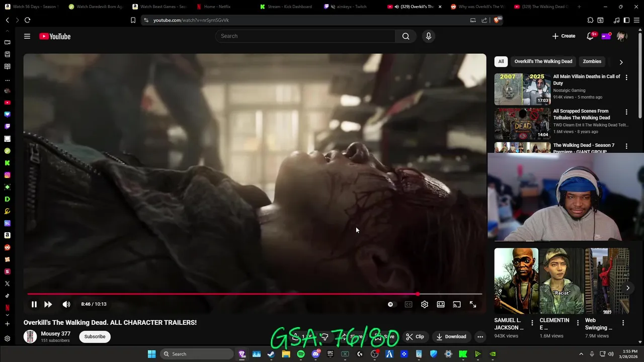Screen dimensions: 644x362
Task: Open YouTube account avatar menu
Action: click(x=622, y=36)
